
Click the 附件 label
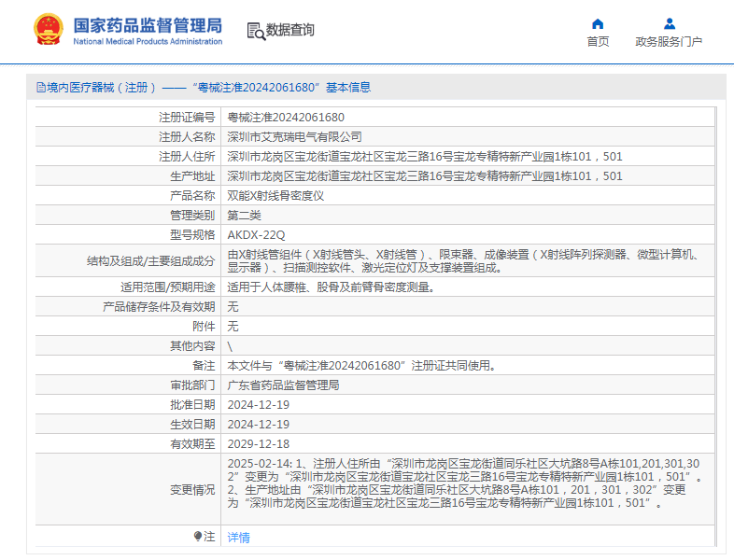[x=204, y=327]
